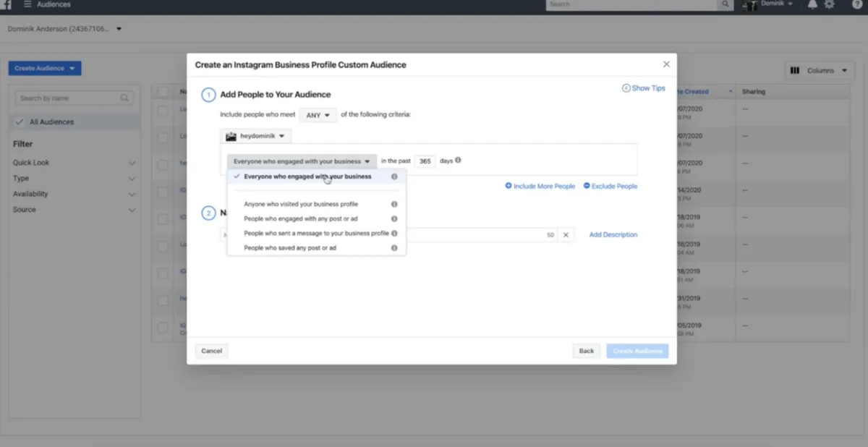Tick the first audience row checkbox
Viewport: 868px width, 447px height.
click(163, 110)
